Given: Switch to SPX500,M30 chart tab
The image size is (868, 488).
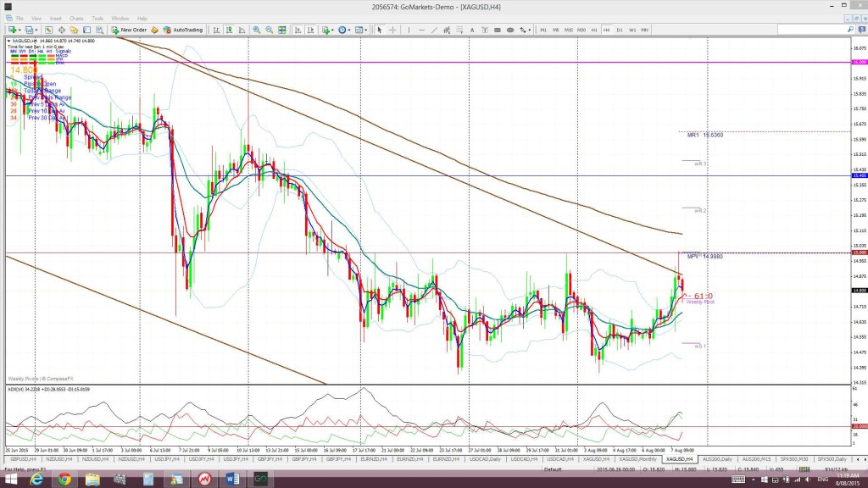Looking at the screenshot, I should pos(793,459).
